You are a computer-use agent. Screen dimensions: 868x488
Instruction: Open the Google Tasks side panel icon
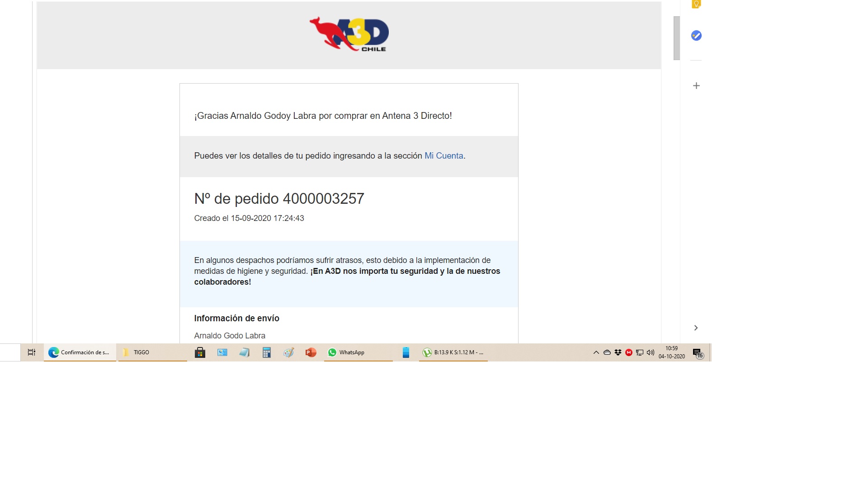pos(696,36)
